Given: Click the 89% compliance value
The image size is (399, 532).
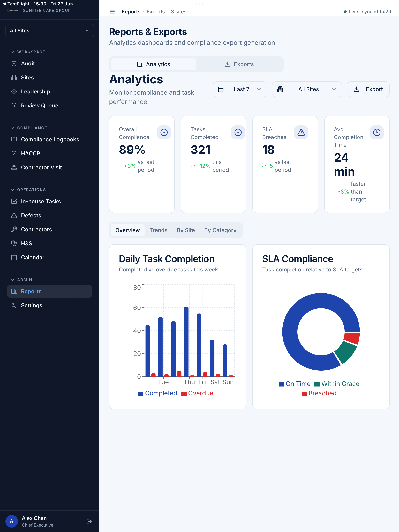Looking at the screenshot, I should point(132,150).
